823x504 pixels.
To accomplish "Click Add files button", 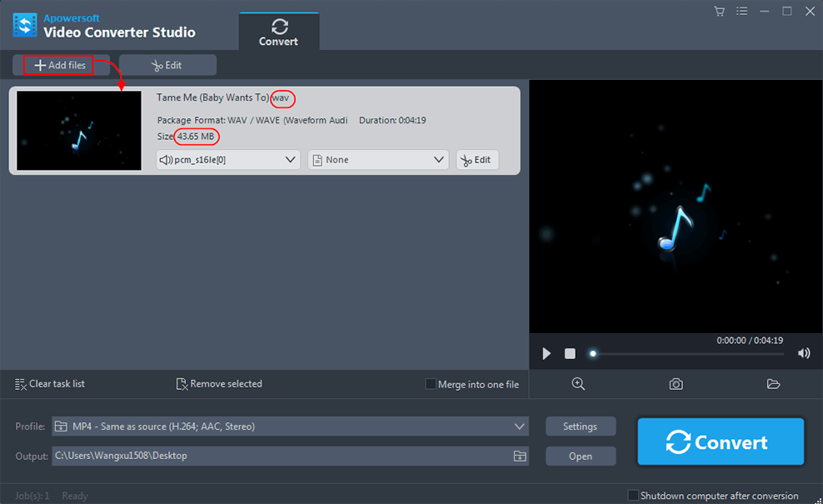I will (60, 65).
